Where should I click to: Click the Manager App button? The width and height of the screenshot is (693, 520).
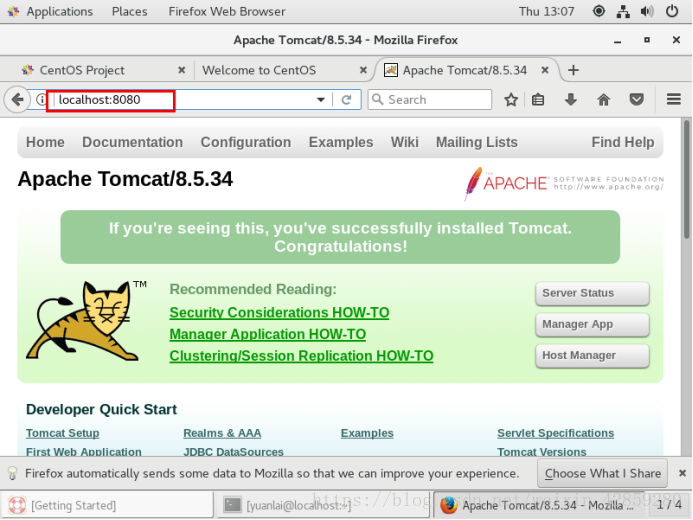[592, 325]
